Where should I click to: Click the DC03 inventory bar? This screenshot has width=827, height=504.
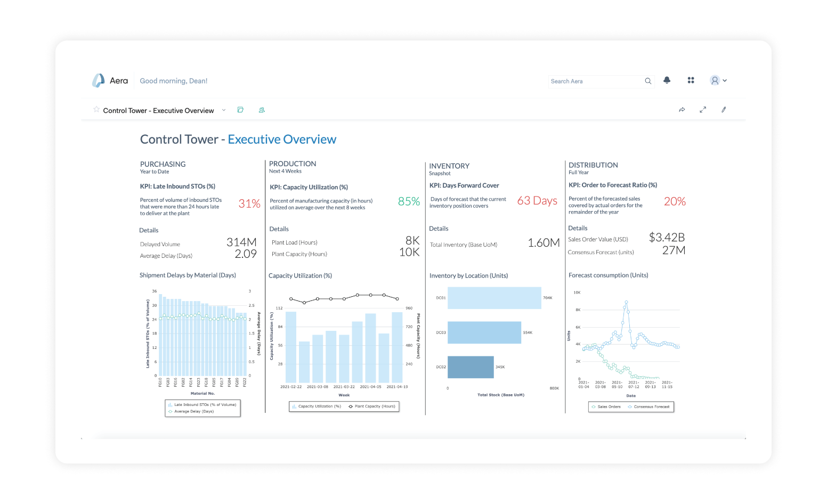[x=484, y=332]
